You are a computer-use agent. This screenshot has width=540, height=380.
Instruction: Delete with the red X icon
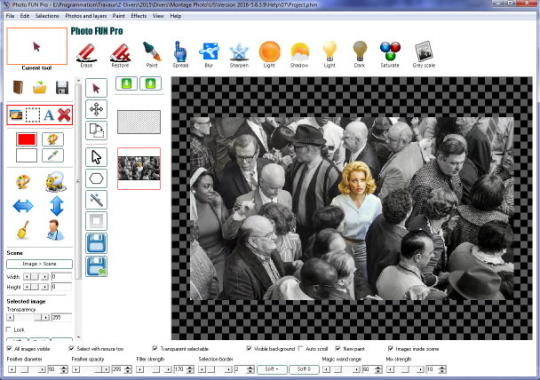click(x=64, y=115)
